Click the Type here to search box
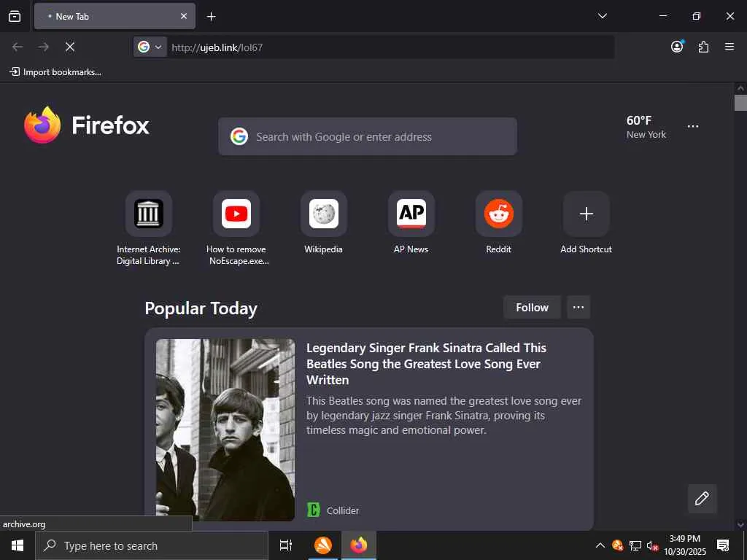The height and width of the screenshot is (560, 747). pyautogui.click(x=152, y=545)
